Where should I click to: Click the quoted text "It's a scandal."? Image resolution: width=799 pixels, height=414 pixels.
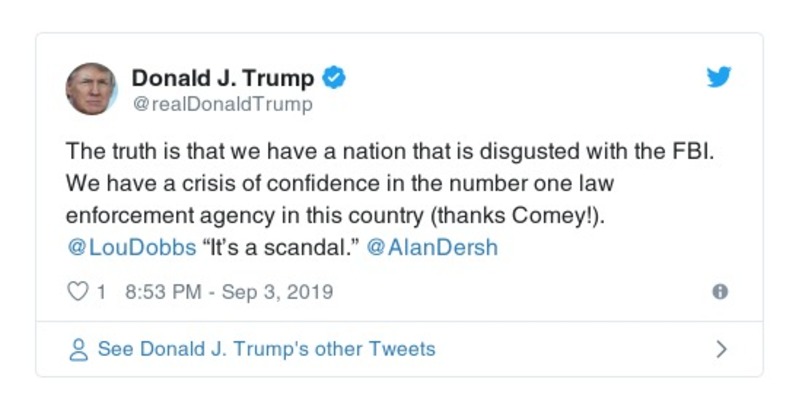(x=282, y=248)
